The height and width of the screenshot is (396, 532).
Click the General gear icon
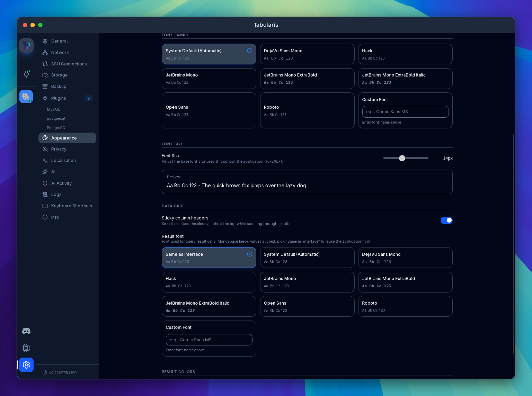click(x=45, y=41)
